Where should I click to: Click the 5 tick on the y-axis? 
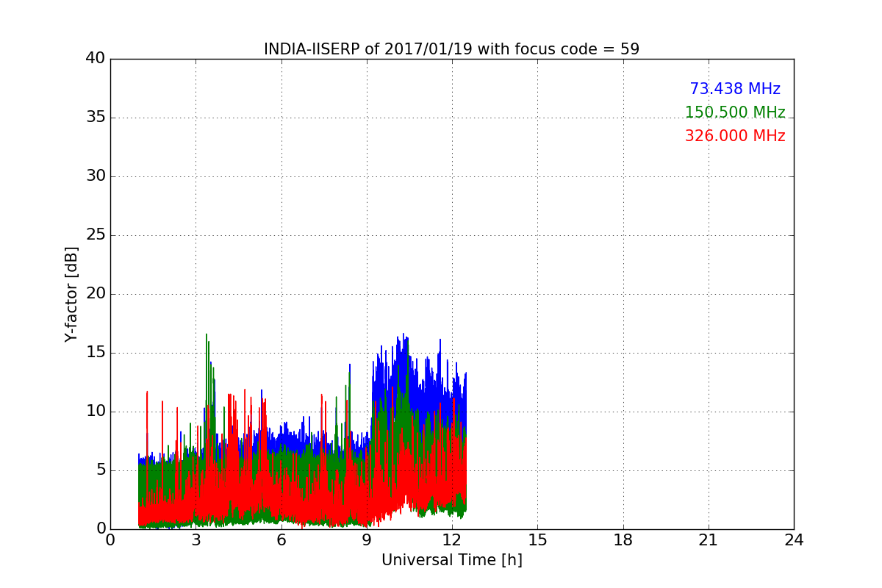point(101,470)
